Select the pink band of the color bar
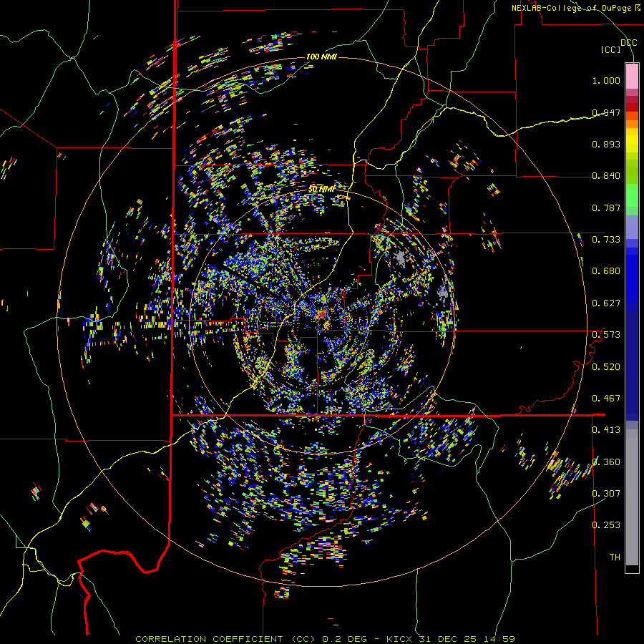 point(632,77)
